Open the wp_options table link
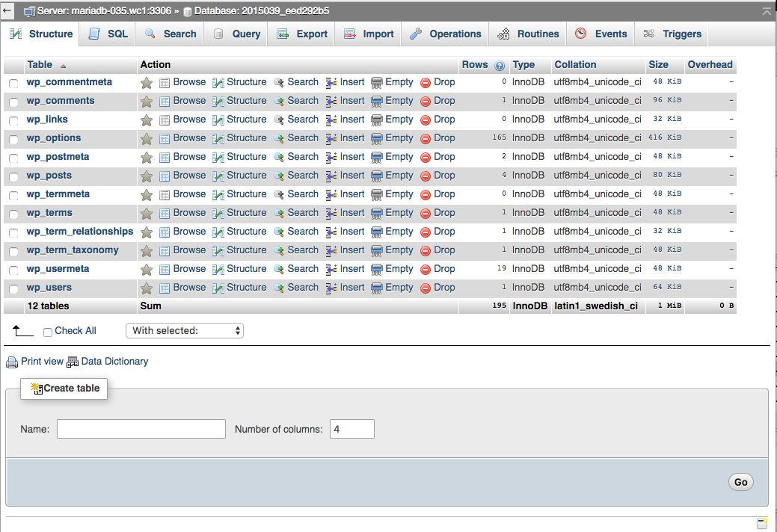This screenshot has width=777, height=532. point(54,138)
